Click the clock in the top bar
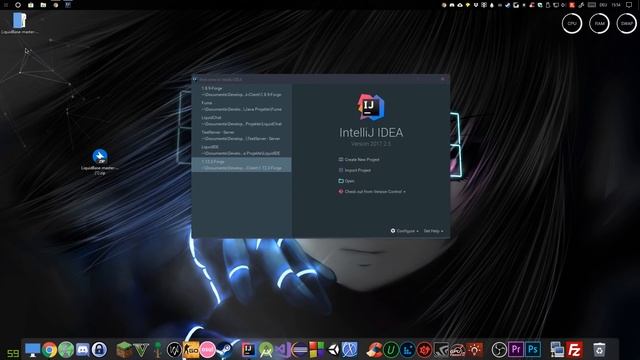 click(x=616, y=5)
